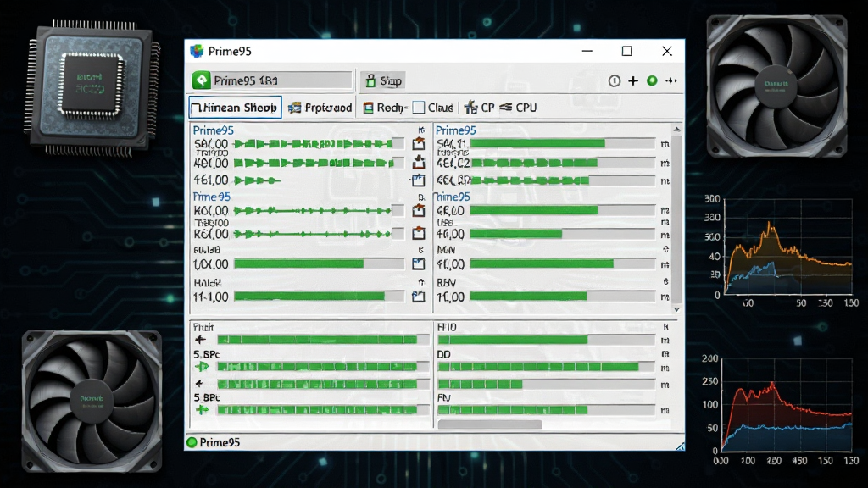
Task: Click the progress bar on the 14,00 row
Action: [x=319, y=297]
